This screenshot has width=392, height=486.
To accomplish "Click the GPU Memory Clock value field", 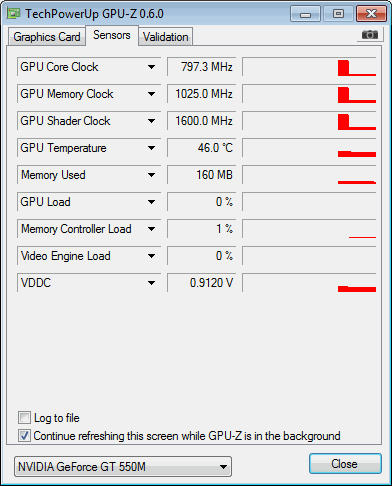I will pyautogui.click(x=202, y=94).
